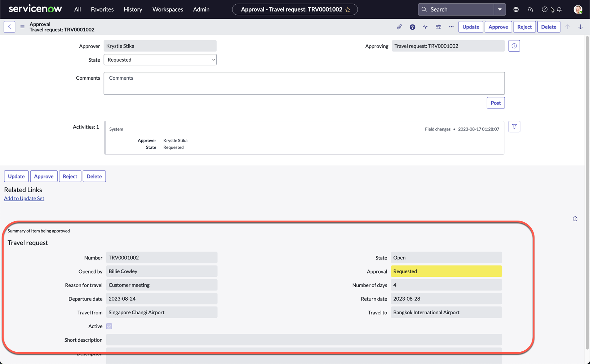
Task: Open more options ellipsis menu
Action: coord(451,27)
